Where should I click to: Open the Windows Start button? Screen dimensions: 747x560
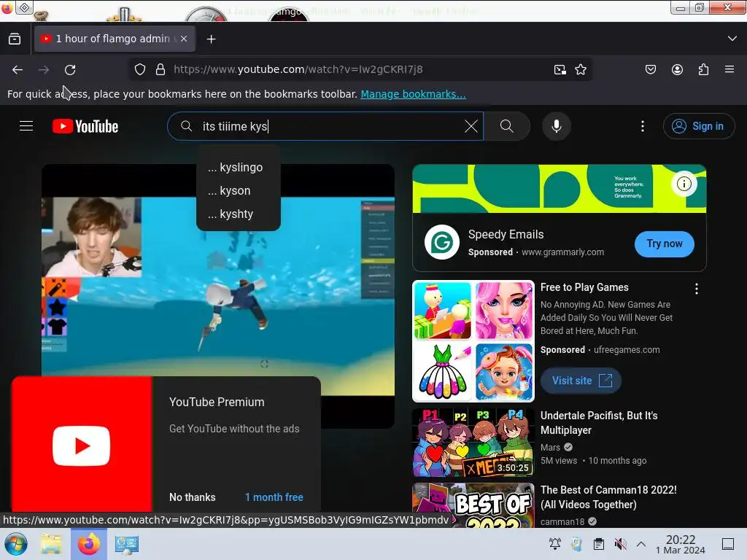pyautogui.click(x=16, y=544)
